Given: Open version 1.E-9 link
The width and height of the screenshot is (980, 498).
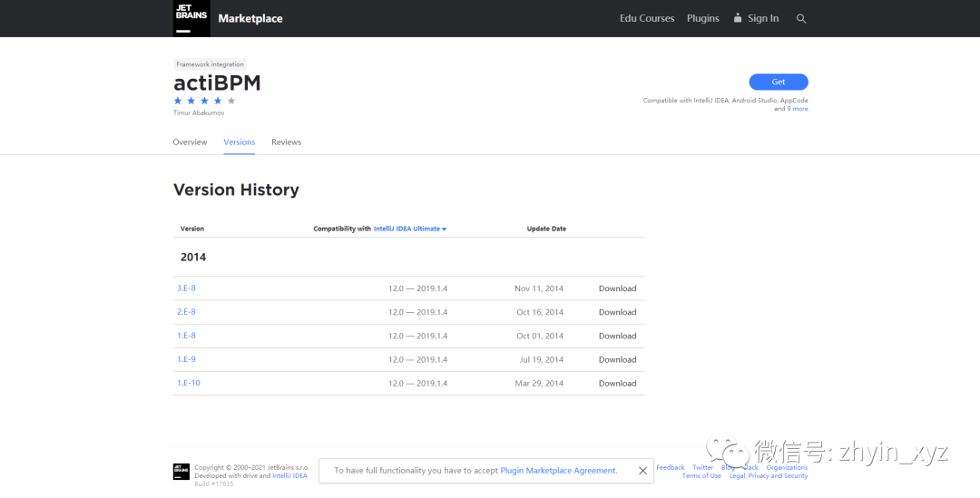Looking at the screenshot, I should (x=186, y=359).
